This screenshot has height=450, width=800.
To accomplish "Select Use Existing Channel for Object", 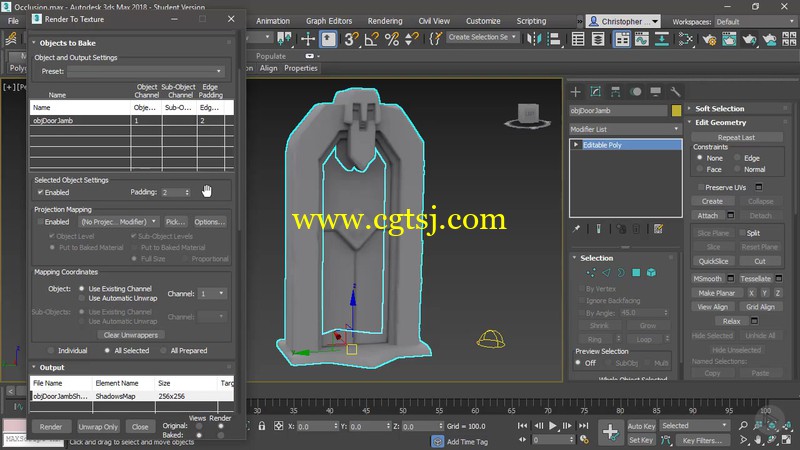I will coord(82,289).
